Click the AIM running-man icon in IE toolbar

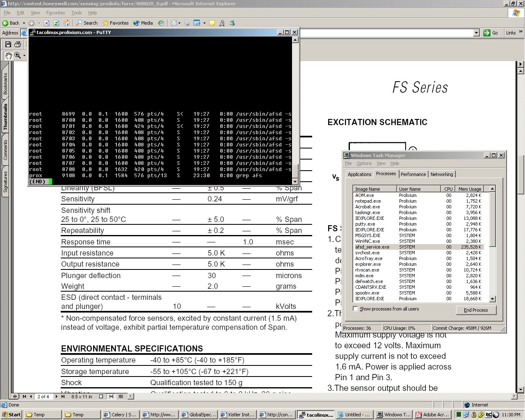pyautogui.click(x=222, y=23)
